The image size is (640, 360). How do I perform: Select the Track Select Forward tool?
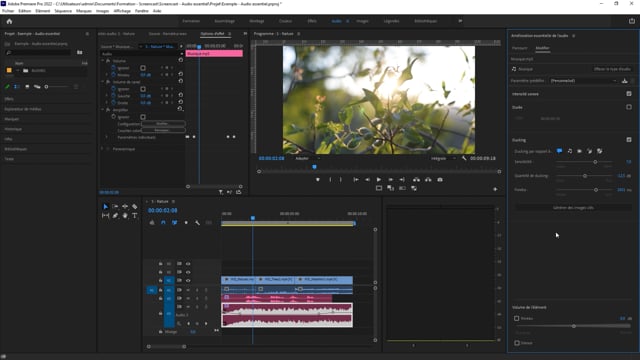(115, 207)
